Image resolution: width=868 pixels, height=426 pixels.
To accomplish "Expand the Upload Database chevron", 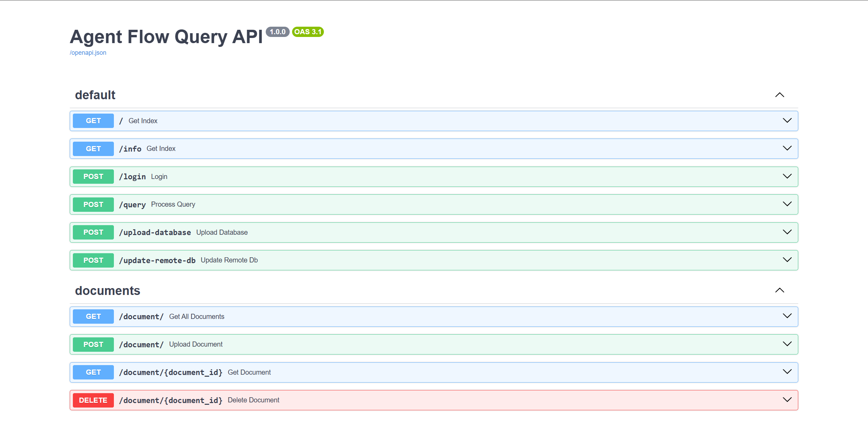I will (x=787, y=232).
